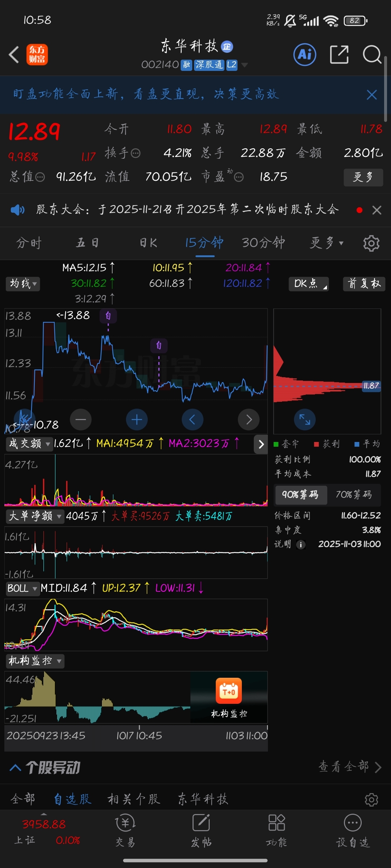Open the 大单净额 indicator dropdown
Image resolution: width=391 pixels, height=868 pixels.
tap(35, 516)
